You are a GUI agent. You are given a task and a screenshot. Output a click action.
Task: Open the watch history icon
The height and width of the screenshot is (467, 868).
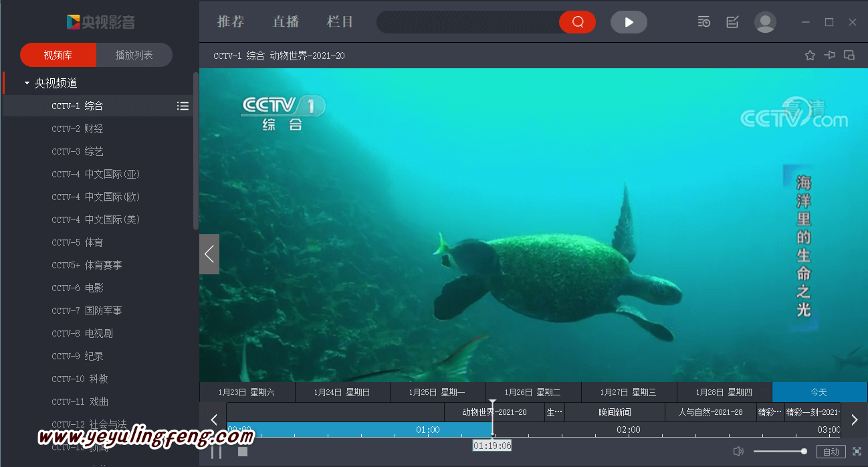pyautogui.click(x=703, y=22)
